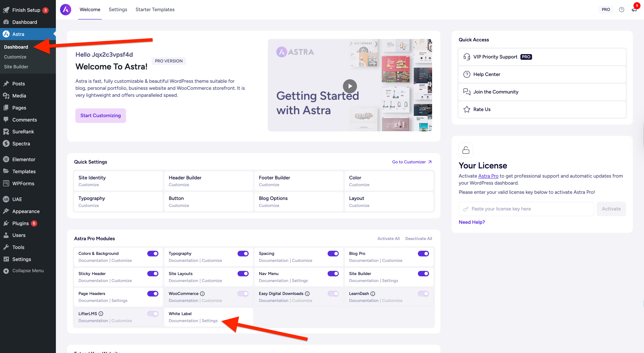
Task: Click the Astra logo in top bar
Action: (x=66, y=9)
